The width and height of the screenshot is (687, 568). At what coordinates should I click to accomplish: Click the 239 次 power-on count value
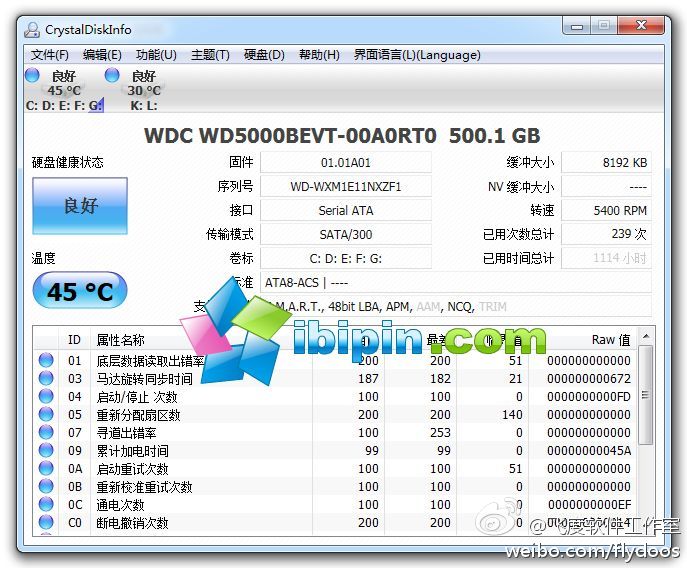(x=606, y=234)
